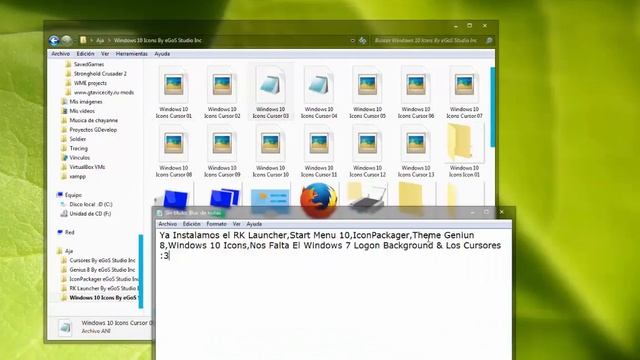Open Genius 8 By eGoS Studio Inc folder
Viewport: 640px width, 360px height.
(98, 270)
